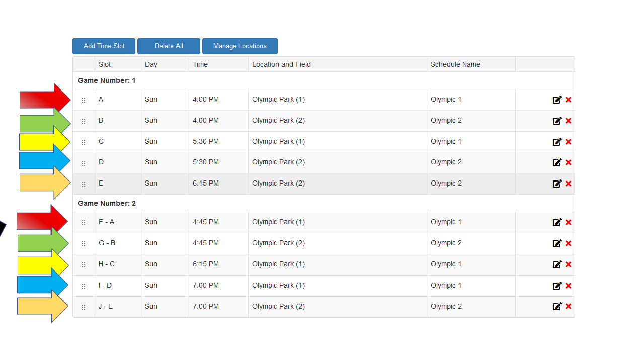Click the drag handle for slot E

click(x=84, y=184)
